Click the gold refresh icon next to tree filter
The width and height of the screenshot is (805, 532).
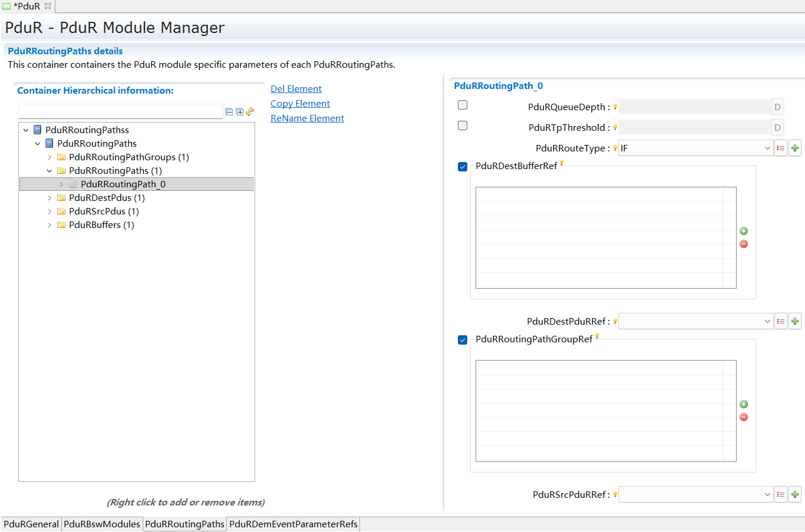249,111
